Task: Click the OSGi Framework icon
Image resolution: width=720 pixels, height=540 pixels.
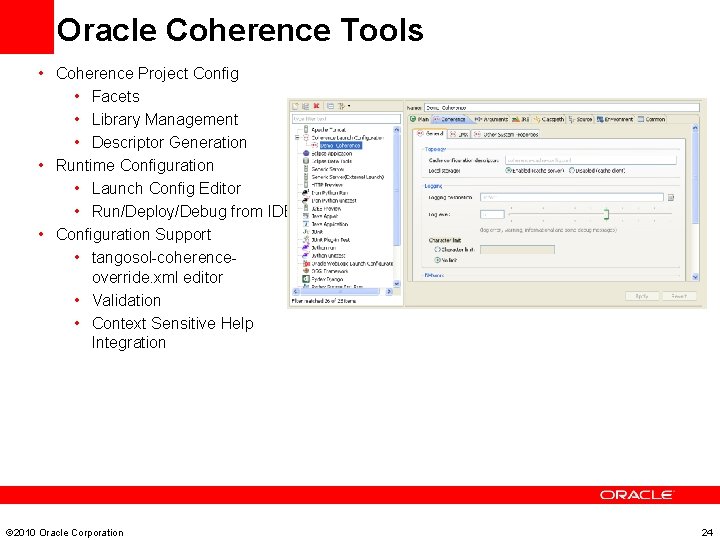Action: pyautogui.click(x=306, y=271)
